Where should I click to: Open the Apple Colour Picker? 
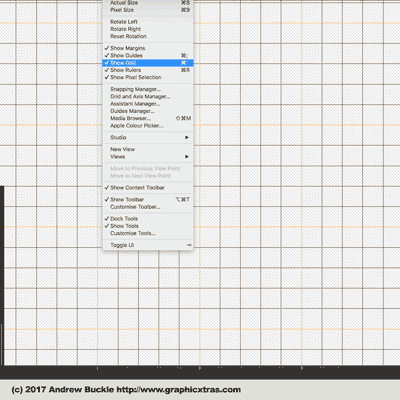tap(148, 126)
